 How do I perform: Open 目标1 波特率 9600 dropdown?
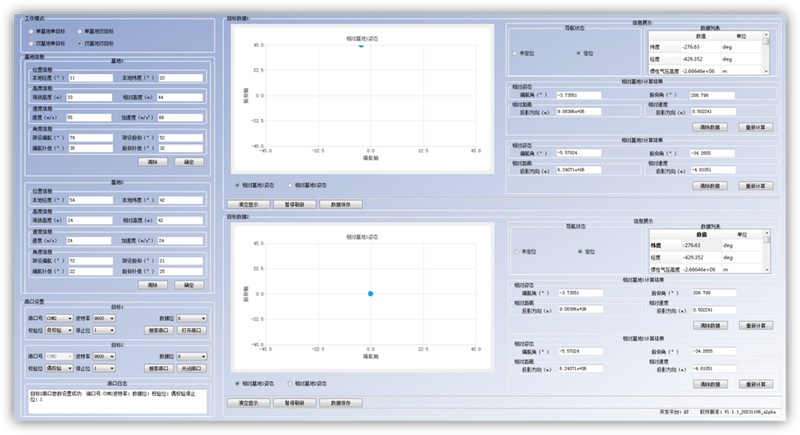(x=104, y=318)
